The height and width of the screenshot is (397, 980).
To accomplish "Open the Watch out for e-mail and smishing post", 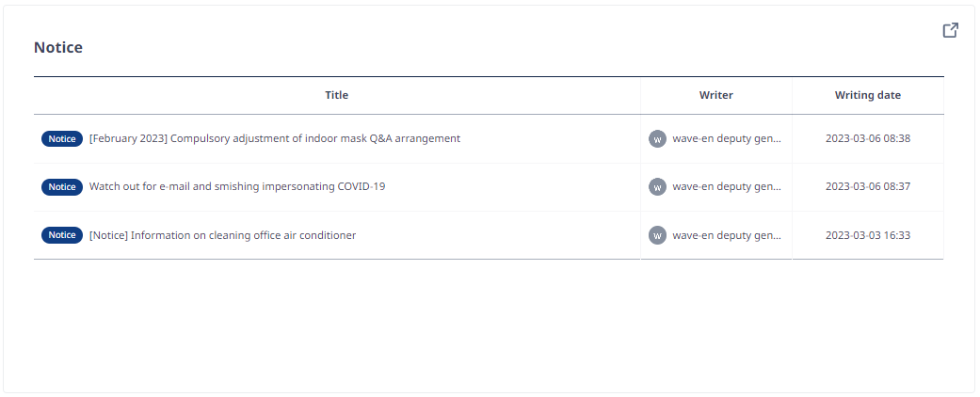I will 237,186.
